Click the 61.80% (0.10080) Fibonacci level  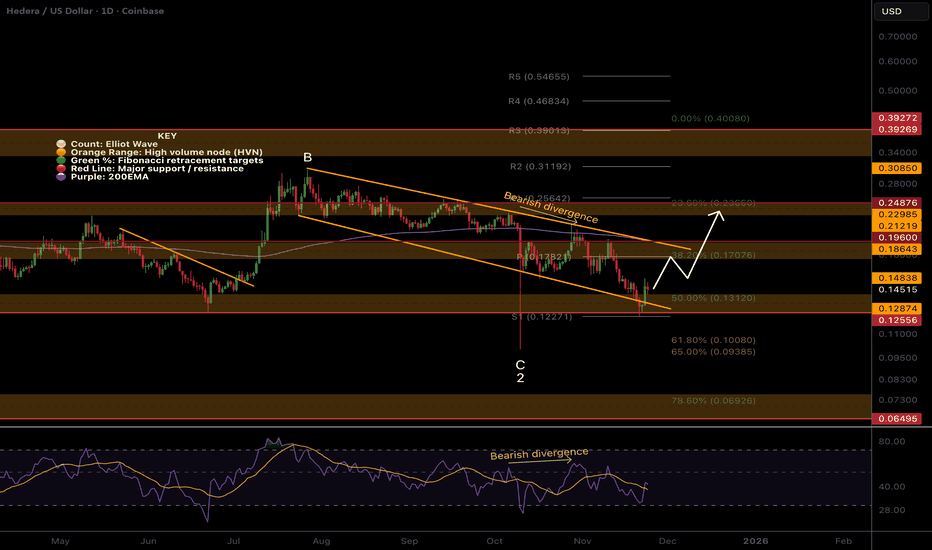pyautogui.click(x=713, y=340)
